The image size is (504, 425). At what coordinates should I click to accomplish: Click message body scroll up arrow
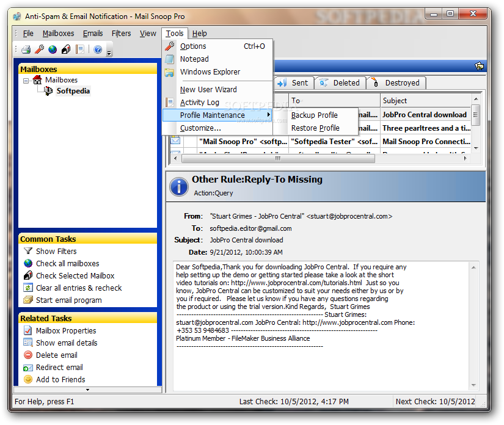tap(473, 267)
